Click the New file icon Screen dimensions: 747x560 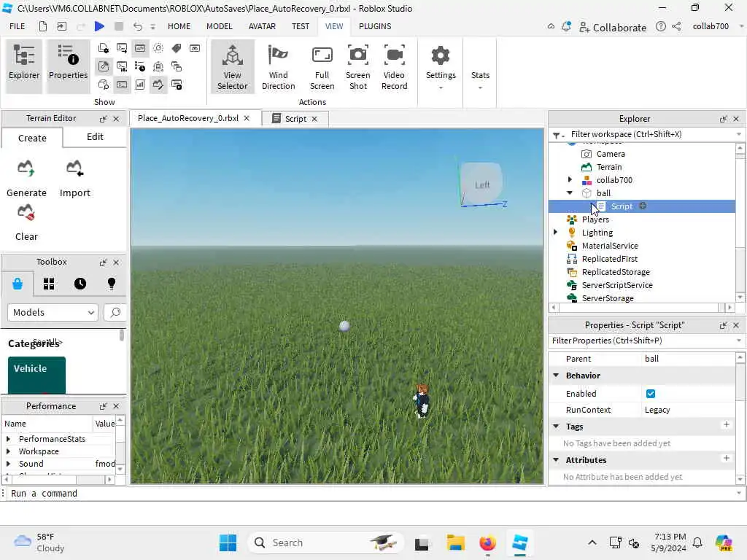coord(43,26)
